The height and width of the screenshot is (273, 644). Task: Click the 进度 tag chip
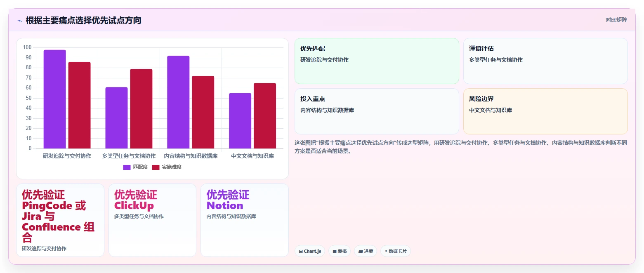366,251
